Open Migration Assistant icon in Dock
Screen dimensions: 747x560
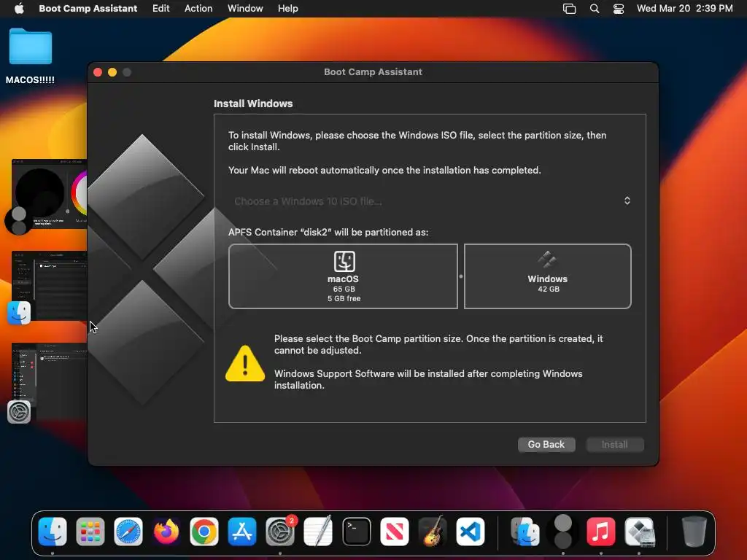[x=525, y=531]
